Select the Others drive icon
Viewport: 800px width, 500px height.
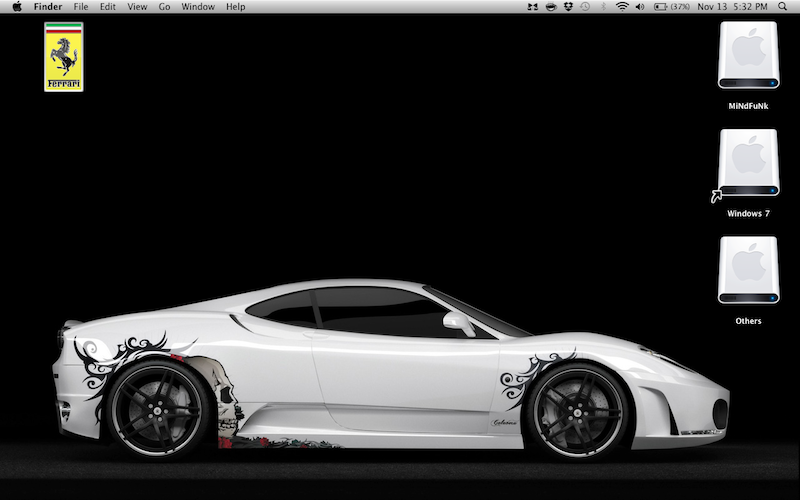(748, 270)
